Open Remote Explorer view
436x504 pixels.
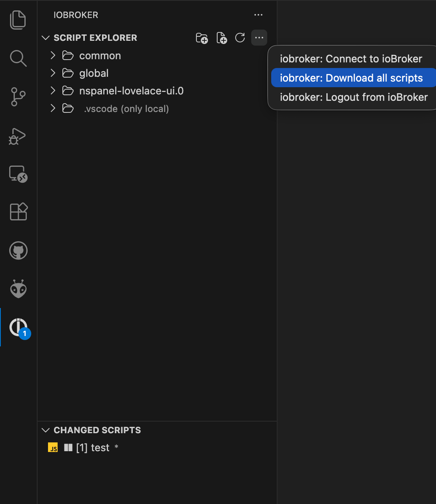click(18, 174)
